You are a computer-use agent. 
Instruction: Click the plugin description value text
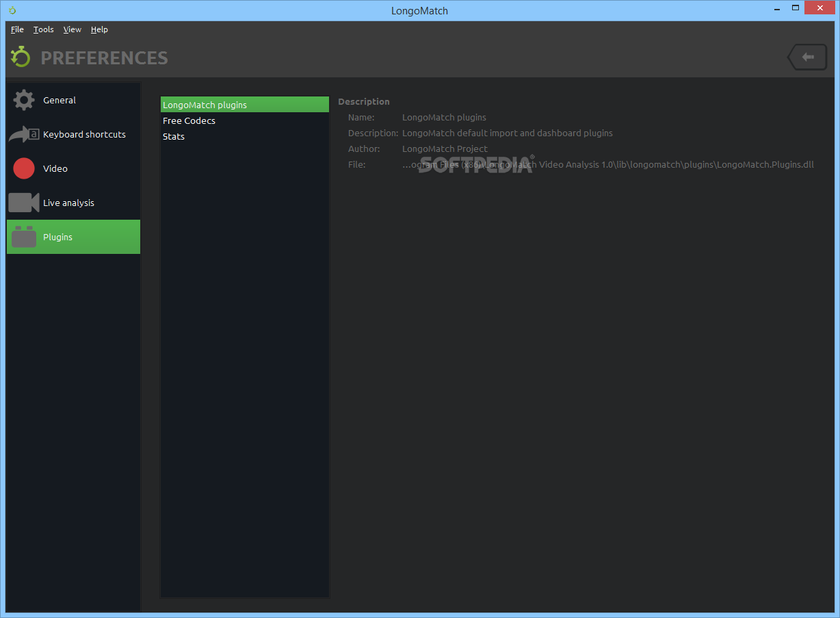508,133
